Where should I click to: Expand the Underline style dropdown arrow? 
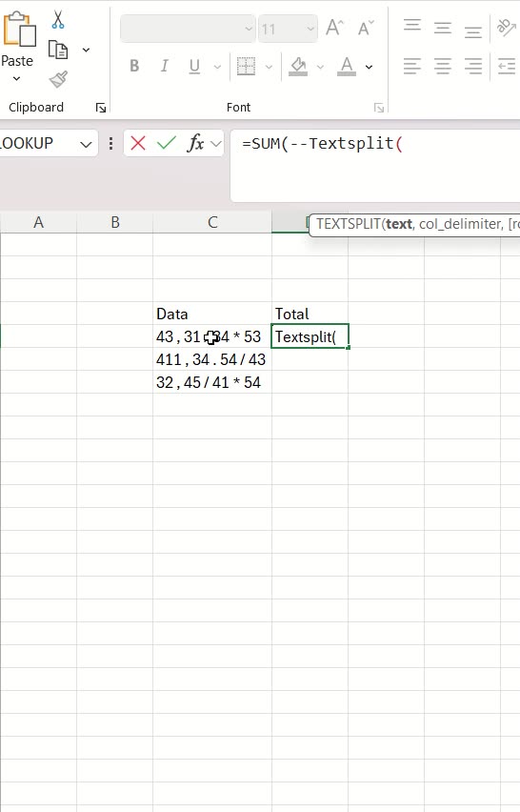coord(217,67)
